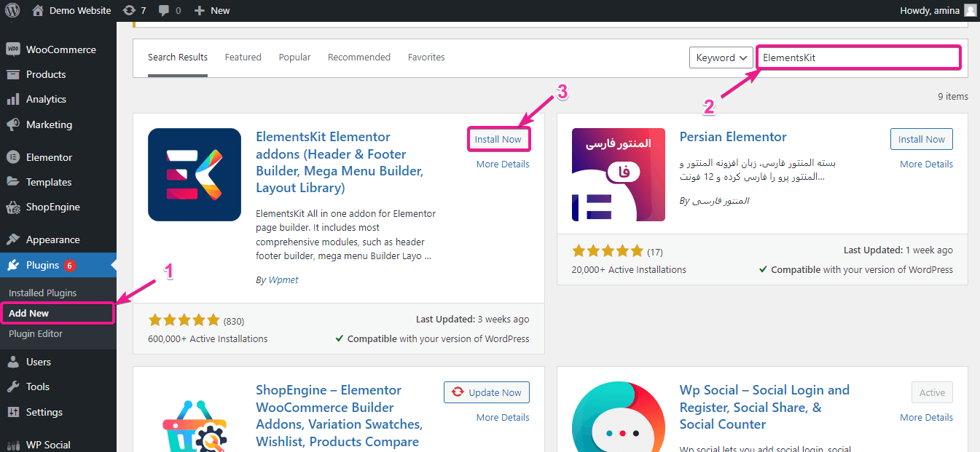Open the comments bubble icon
The height and width of the screenshot is (452, 980).
point(164,10)
